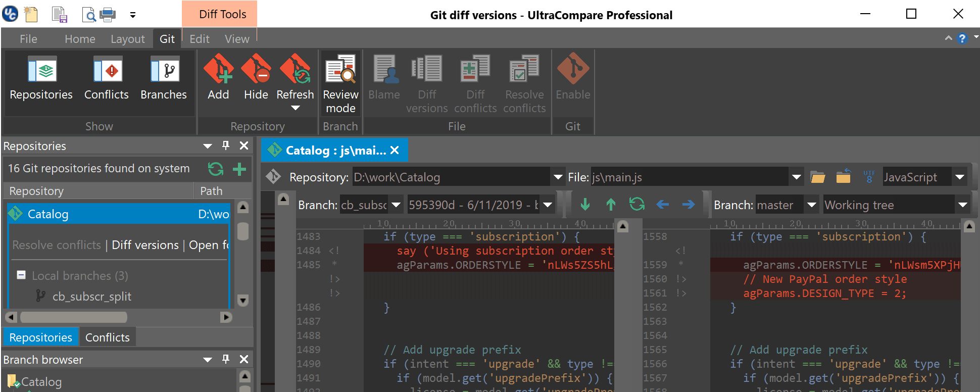This screenshot has height=392, width=980.
Task: Click repository list scroll down arrow
Action: (x=243, y=301)
